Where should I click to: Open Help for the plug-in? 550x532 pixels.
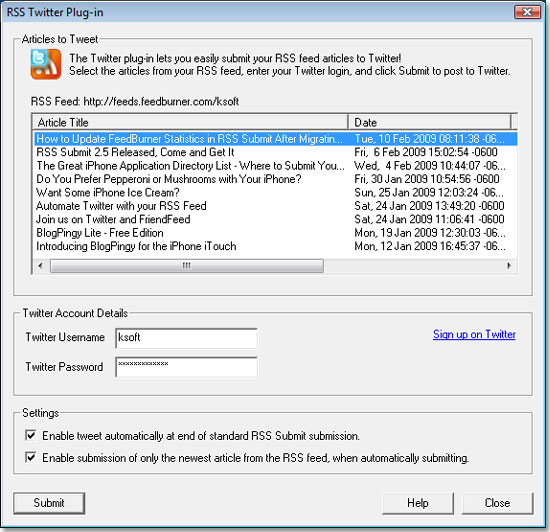pyautogui.click(x=418, y=503)
